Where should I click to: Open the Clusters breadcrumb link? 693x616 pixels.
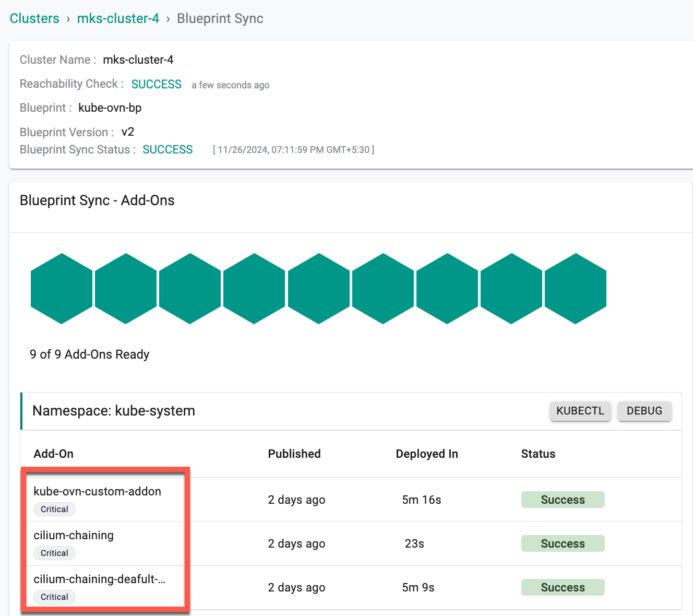coord(34,18)
